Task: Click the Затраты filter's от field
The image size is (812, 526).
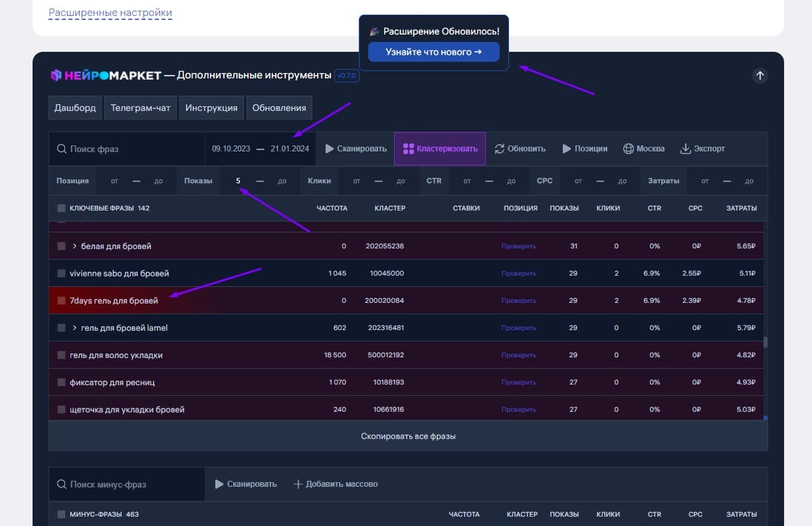Action: click(x=705, y=181)
